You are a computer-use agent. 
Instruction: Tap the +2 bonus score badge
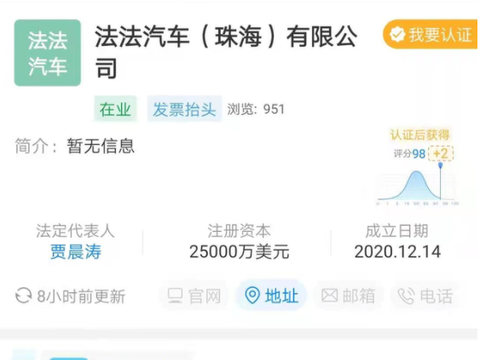coord(441,154)
